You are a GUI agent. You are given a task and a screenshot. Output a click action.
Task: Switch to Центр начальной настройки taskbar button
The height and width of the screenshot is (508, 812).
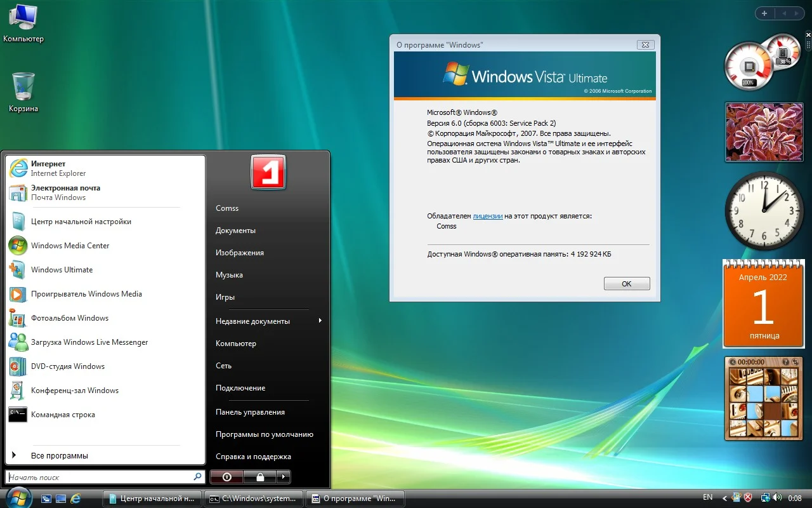(x=152, y=498)
